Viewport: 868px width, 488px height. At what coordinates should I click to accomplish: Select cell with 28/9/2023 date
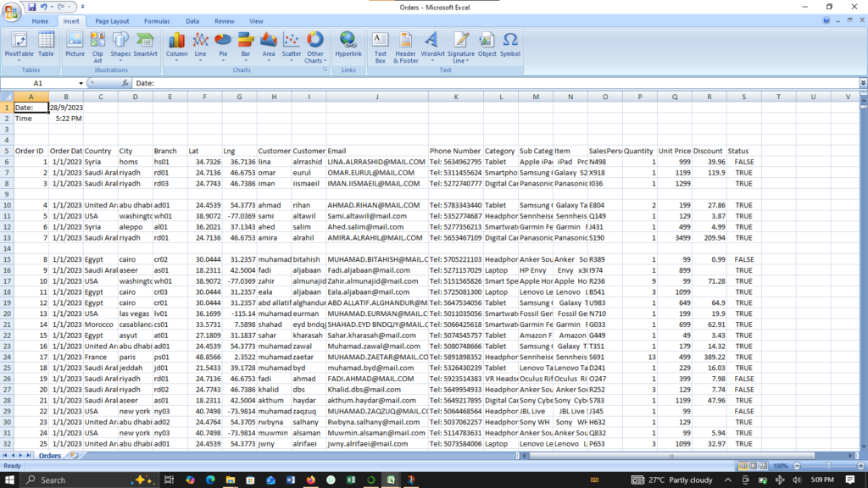[66, 108]
